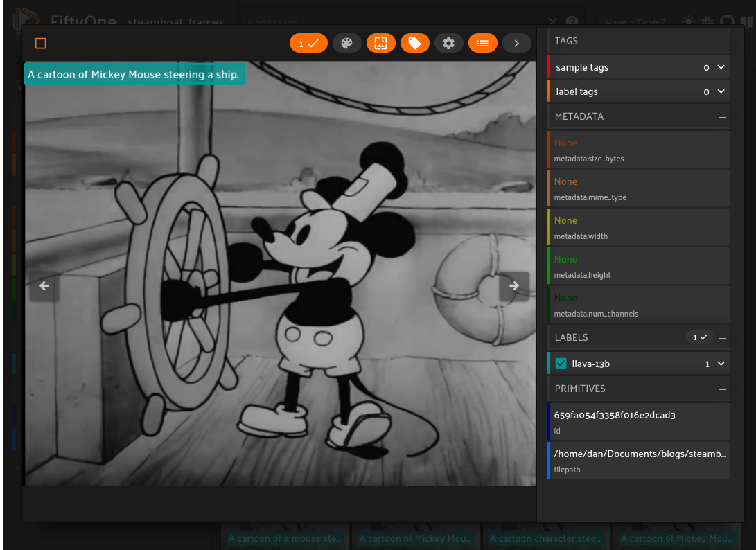Click the FiftyOne logo icon
The height and width of the screenshot is (550, 756).
(x=26, y=19)
